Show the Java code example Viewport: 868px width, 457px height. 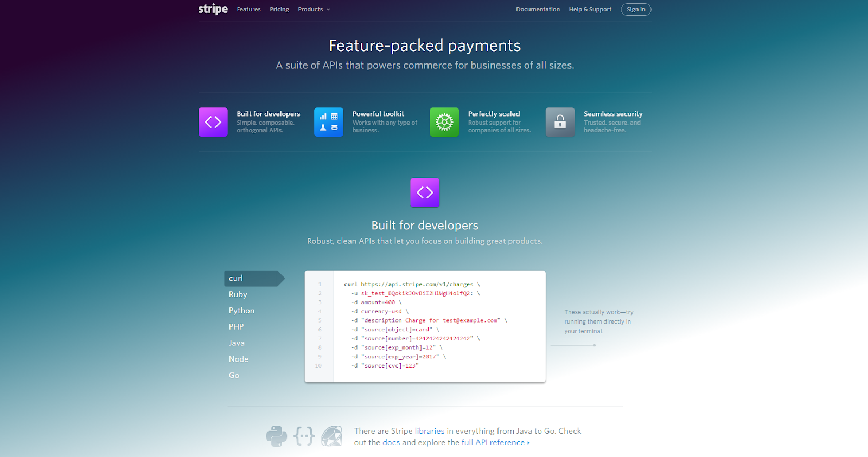click(x=237, y=343)
